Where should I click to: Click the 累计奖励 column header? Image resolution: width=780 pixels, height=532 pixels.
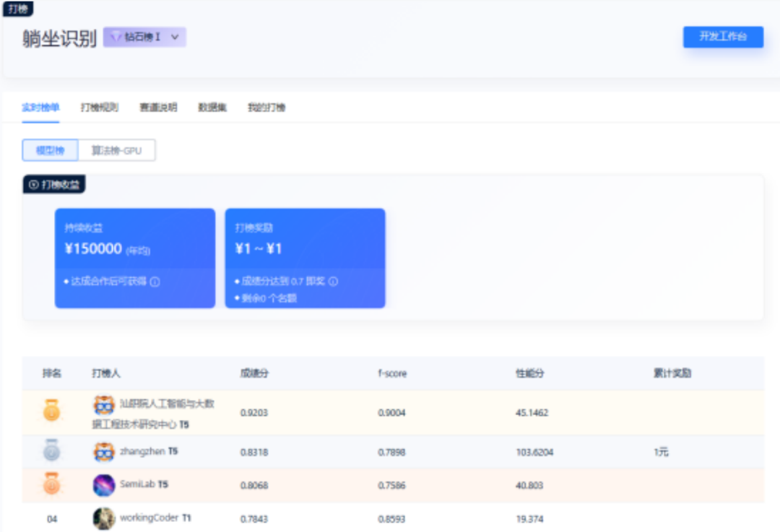tap(672, 373)
